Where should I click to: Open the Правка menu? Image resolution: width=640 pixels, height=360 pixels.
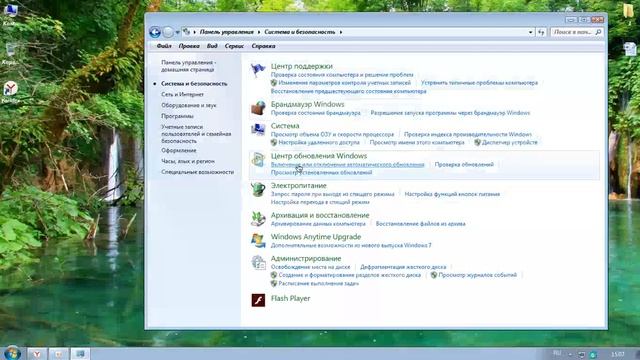(189, 46)
